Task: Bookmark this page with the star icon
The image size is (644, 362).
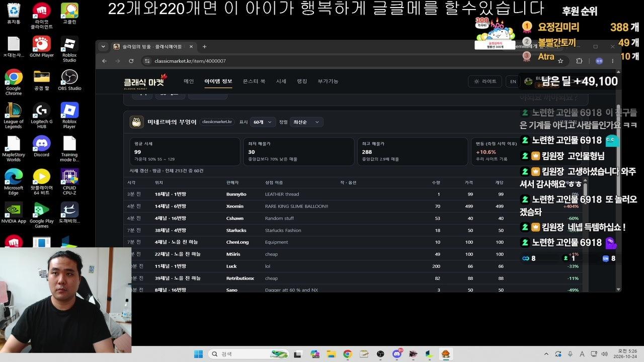Action: [x=560, y=61]
